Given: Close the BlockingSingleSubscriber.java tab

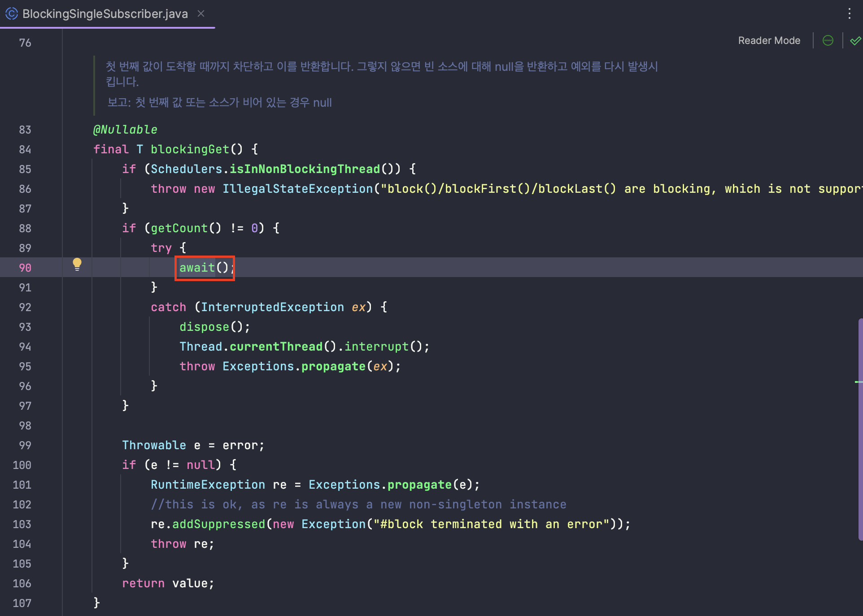Looking at the screenshot, I should pos(201,14).
